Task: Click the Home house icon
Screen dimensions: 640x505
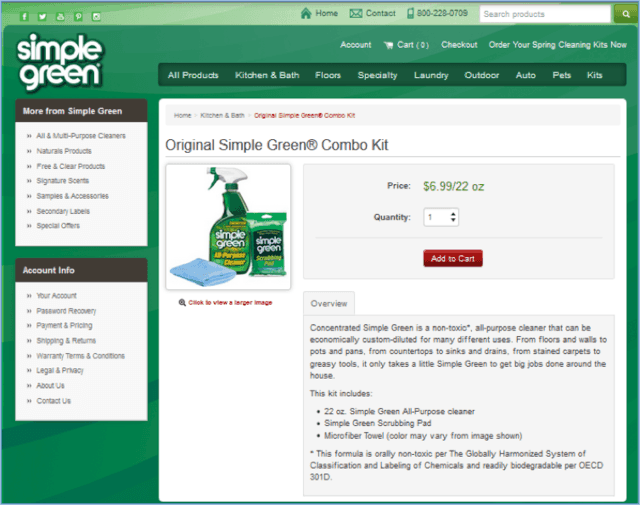Action: point(306,13)
